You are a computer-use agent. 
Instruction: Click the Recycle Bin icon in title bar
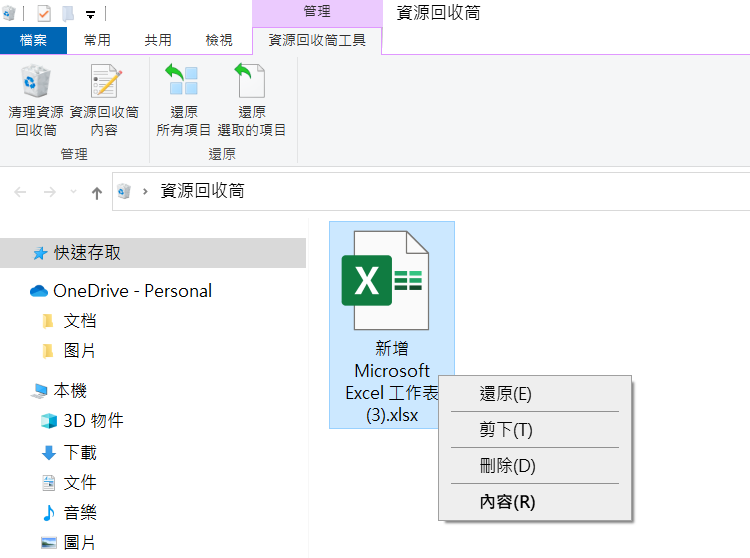[9, 14]
